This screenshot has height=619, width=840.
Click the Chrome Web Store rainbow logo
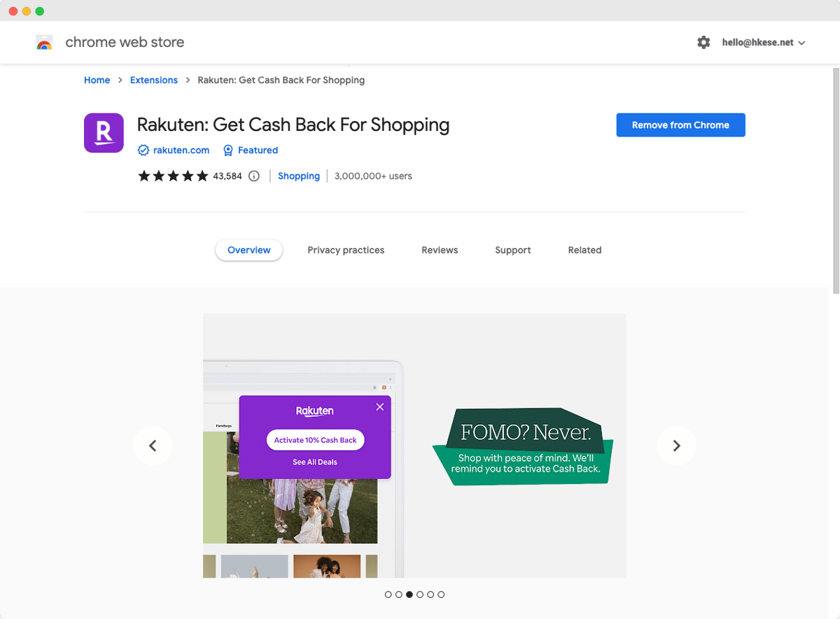click(x=44, y=42)
